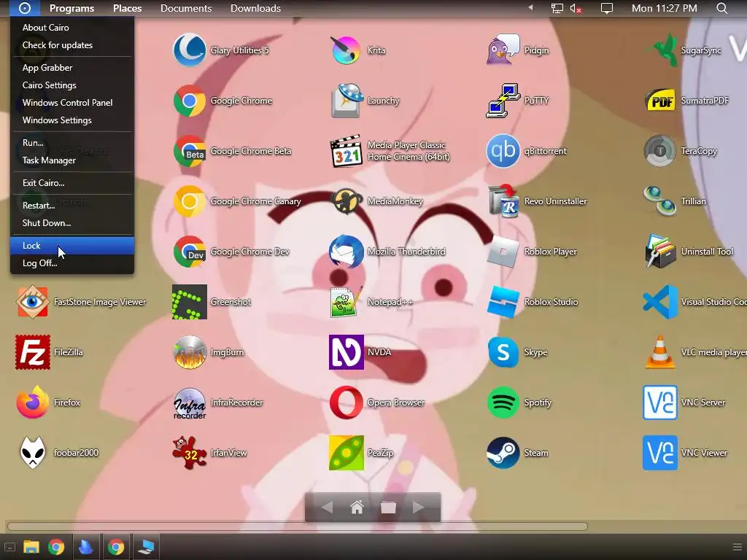Screen dimensions: 747x560
Task: Launch Roblox Player
Action: (503, 252)
